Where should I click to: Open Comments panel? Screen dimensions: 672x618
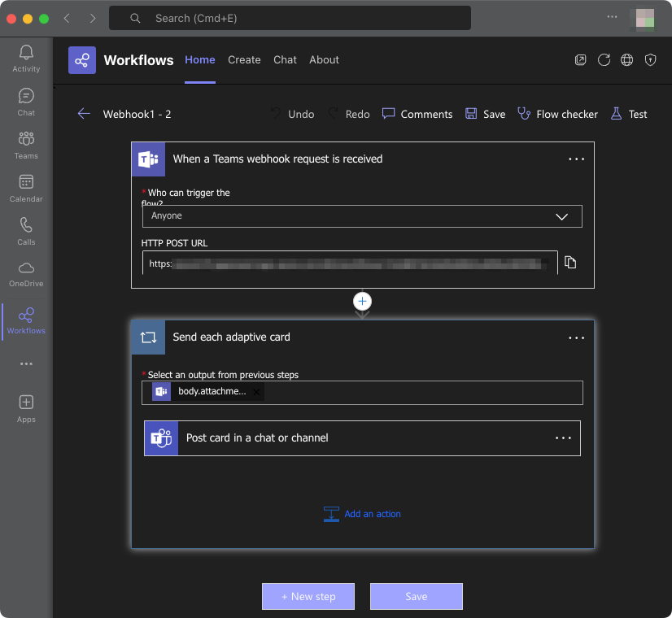point(417,114)
